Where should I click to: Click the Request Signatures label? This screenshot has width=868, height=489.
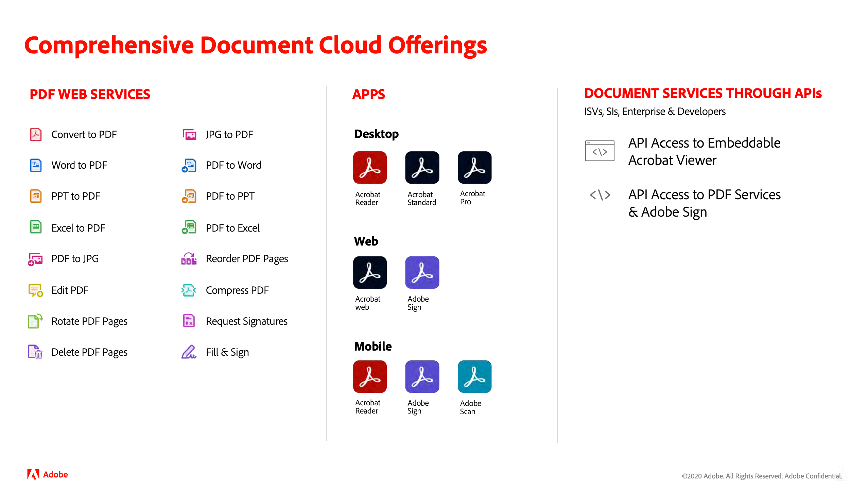point(246,321)
